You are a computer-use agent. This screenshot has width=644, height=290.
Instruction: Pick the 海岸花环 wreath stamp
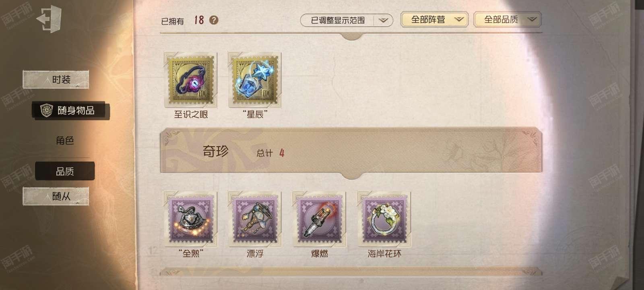(x=384, y=219)
